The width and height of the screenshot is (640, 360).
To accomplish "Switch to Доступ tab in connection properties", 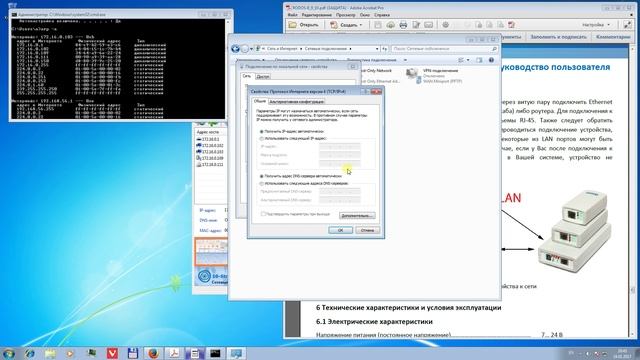I will pos(263,76).
